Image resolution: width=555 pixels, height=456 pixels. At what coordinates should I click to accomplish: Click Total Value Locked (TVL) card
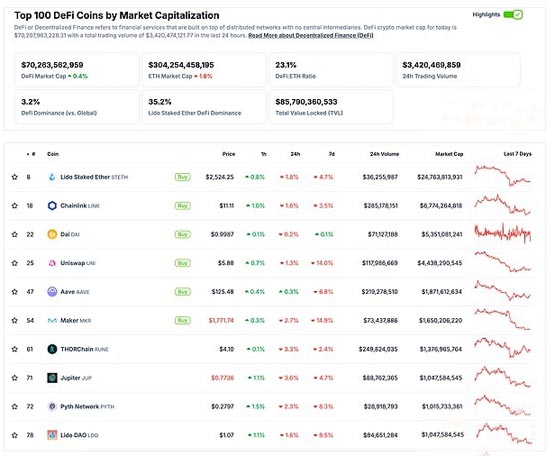(x=331, y=107)
